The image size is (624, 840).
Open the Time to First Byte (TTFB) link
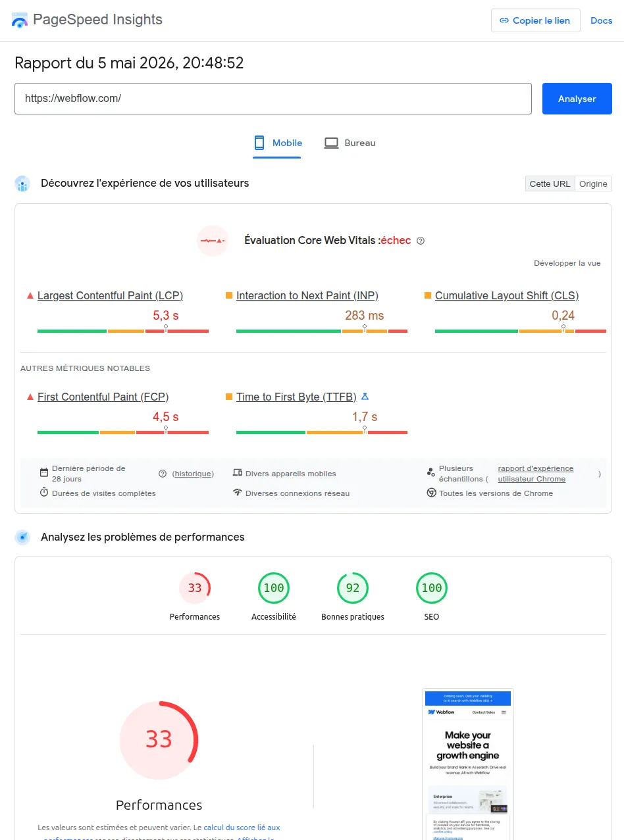296,397
